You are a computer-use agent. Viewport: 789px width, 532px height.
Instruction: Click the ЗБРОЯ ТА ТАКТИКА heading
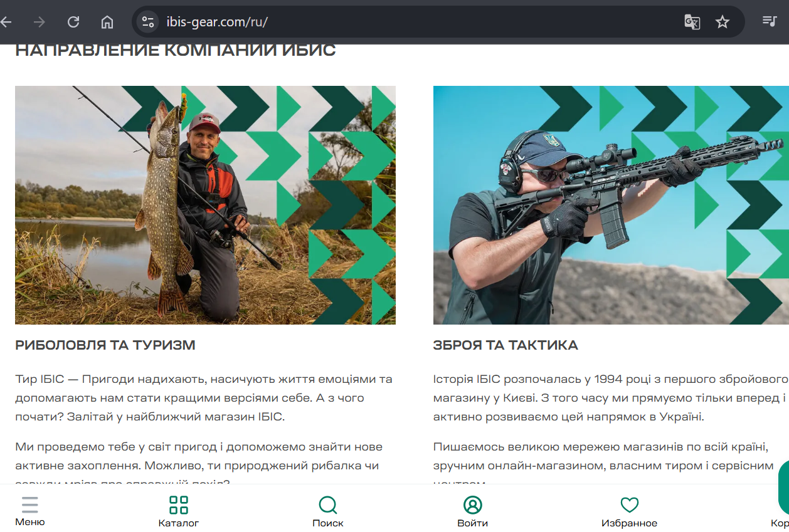(x=506, y=345)
